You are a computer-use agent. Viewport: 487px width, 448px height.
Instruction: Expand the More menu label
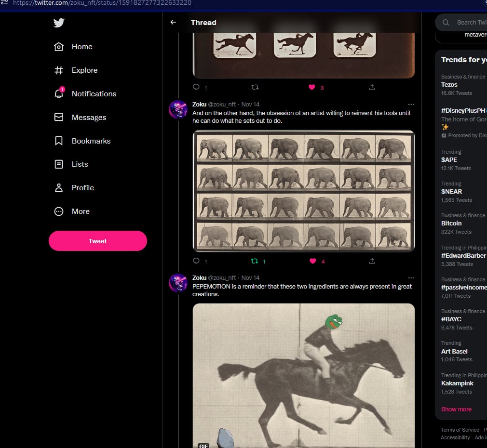pyautogui.click(x=81, y=211)
